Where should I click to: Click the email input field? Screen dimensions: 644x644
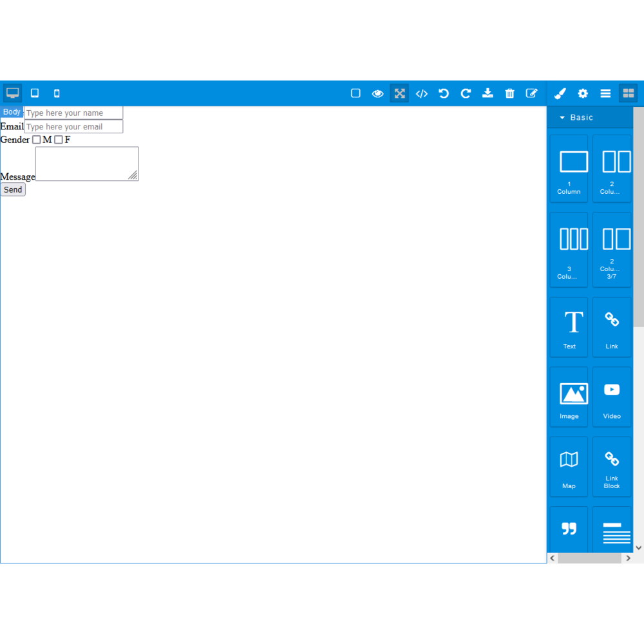click(73, 126)
